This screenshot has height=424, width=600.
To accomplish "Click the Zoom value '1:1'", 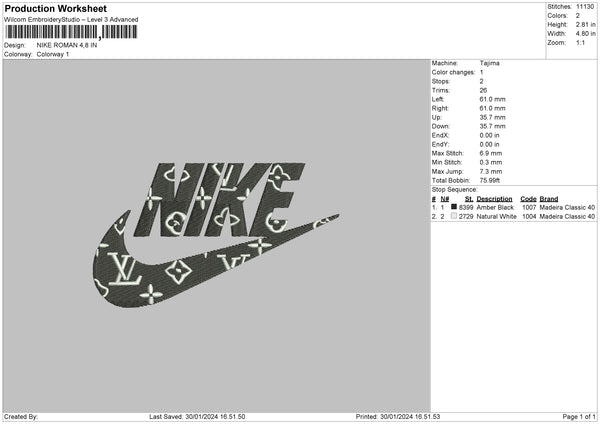I will tap(580, 43).
